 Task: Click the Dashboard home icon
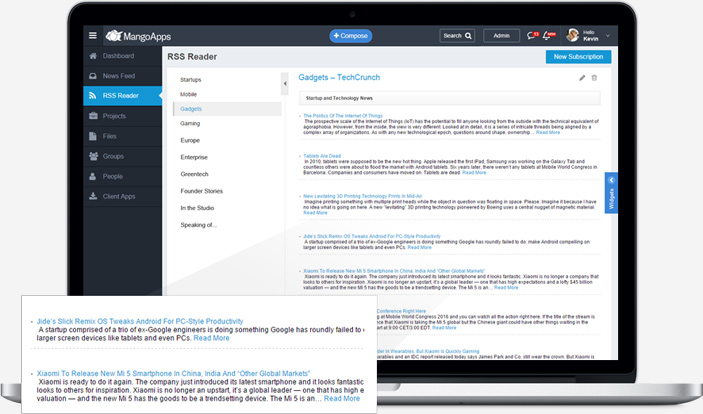[93, 56]
